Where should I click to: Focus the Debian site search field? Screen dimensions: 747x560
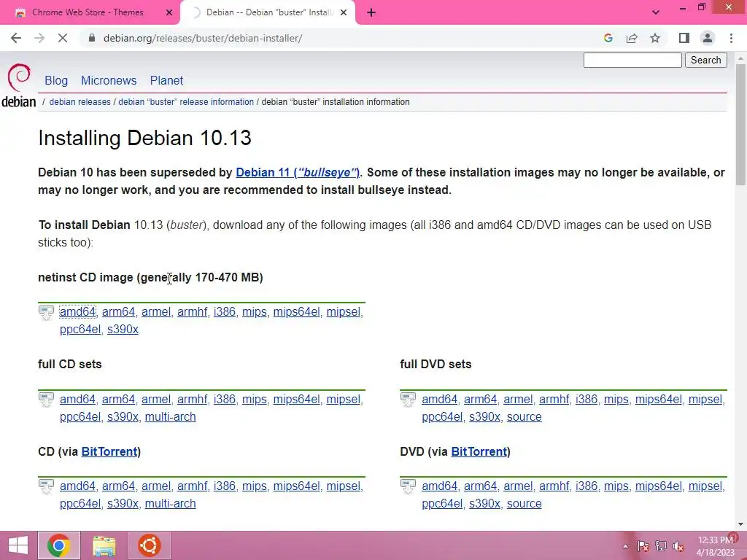coord(632,60)
